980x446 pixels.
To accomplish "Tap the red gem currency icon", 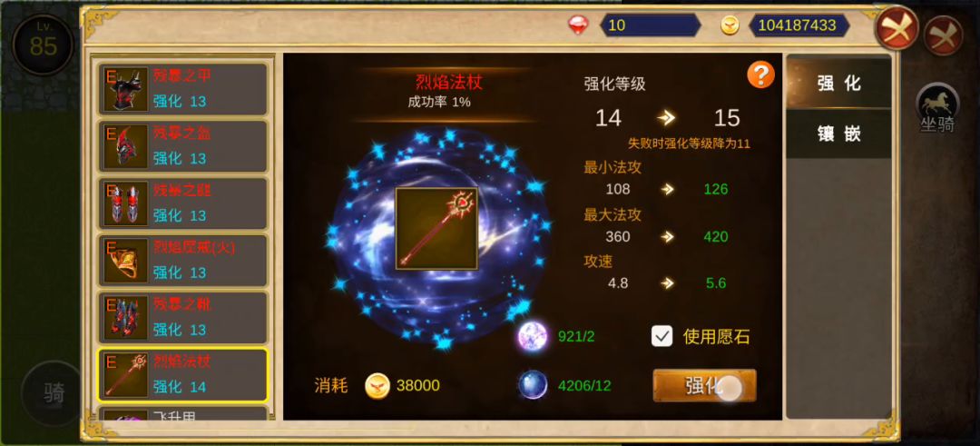I will (x=578, y=25).
